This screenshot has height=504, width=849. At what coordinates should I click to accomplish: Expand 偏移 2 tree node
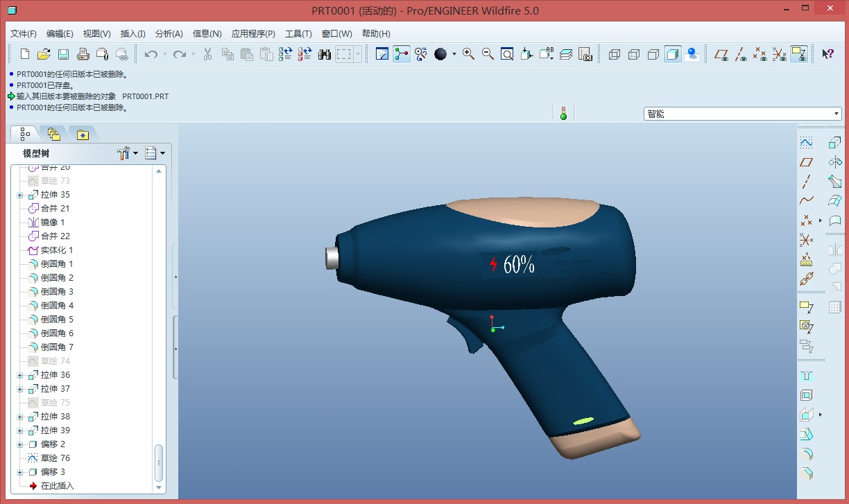(20, 444)
